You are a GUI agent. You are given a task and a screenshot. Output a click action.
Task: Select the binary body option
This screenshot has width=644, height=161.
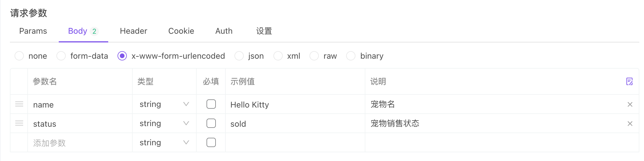pyautogui.click(x=351, y=56)
